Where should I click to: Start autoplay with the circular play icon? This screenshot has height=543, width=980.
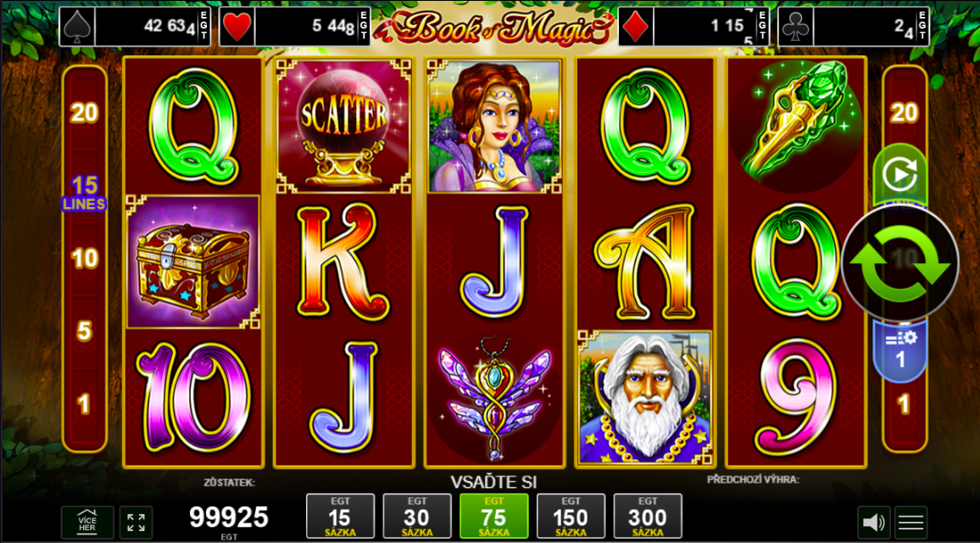click(x=899, y=175)
